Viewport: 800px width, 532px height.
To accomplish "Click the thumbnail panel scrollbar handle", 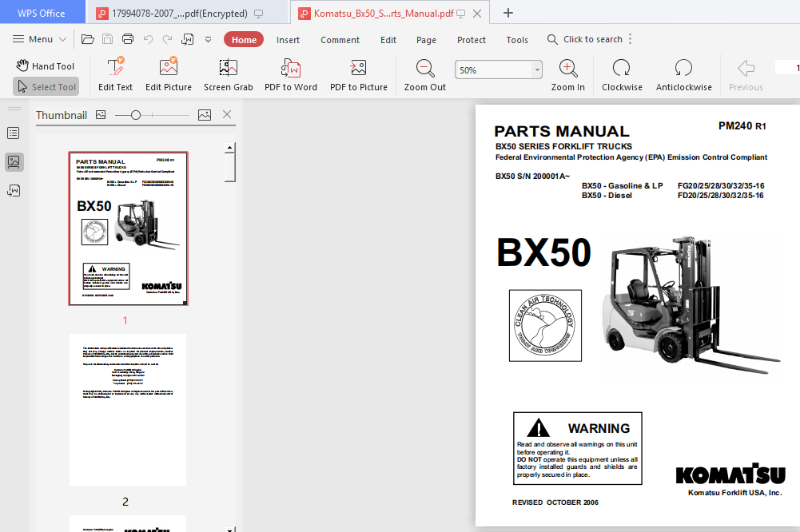I will coord(230,167).
